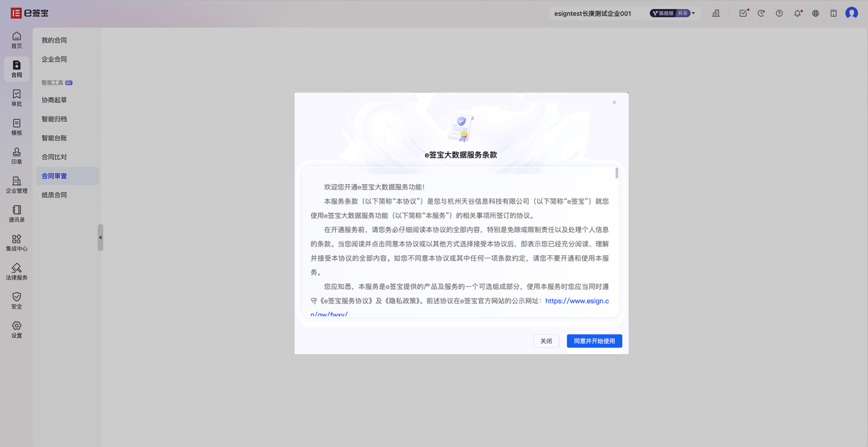This screenshot has height=447, width=868.
Task: Select the 合同 contracts sidebar icon
Action: [17, 69]
